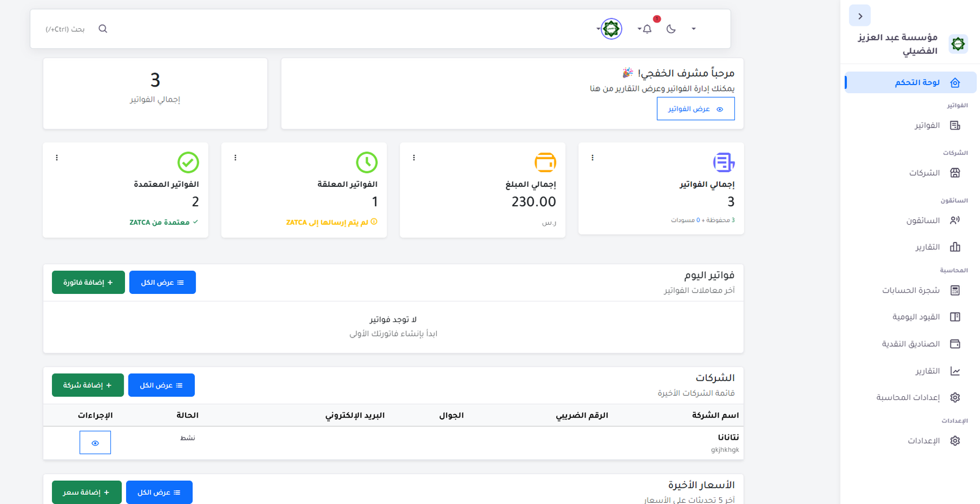980x504 pixels.
Task: Click the gear icon beside إعدادات المحاسبة
Action: click(955, 397)
